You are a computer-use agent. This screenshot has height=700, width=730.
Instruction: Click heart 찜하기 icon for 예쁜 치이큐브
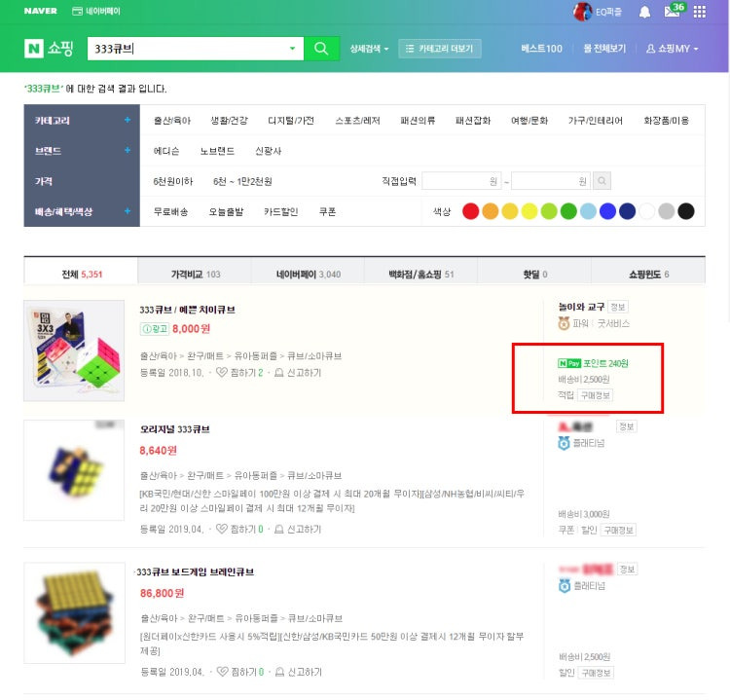(x=222, y=372)
